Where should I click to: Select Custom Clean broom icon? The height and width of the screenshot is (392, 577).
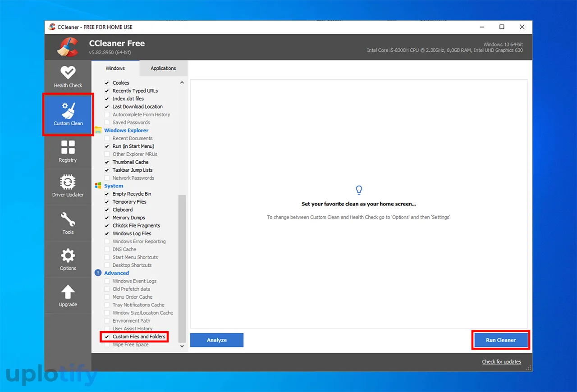click(x=68, y=110)
